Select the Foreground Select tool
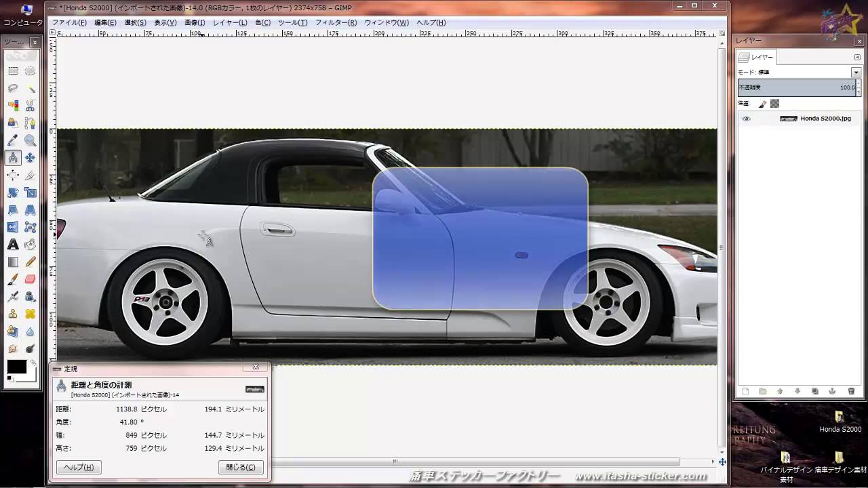 (13, 123)
